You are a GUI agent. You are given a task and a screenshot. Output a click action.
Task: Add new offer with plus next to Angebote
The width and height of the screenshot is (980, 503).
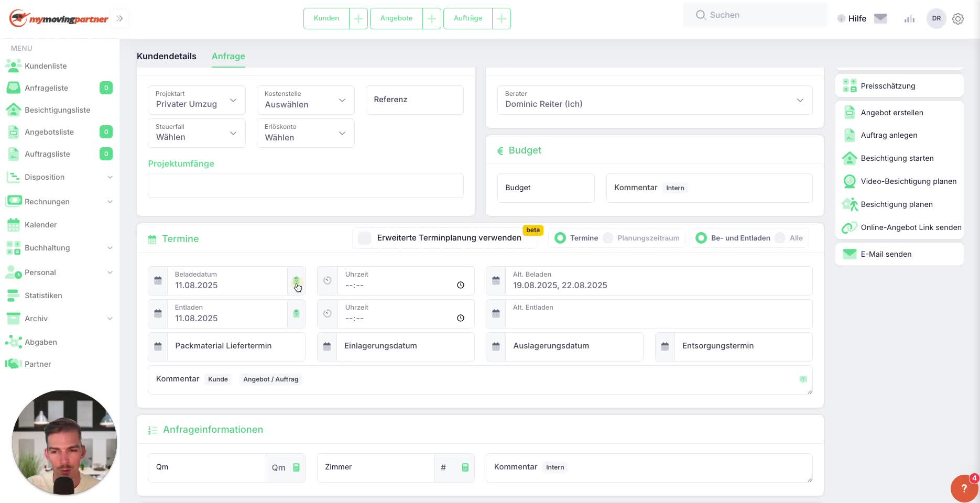pos(432,18)
